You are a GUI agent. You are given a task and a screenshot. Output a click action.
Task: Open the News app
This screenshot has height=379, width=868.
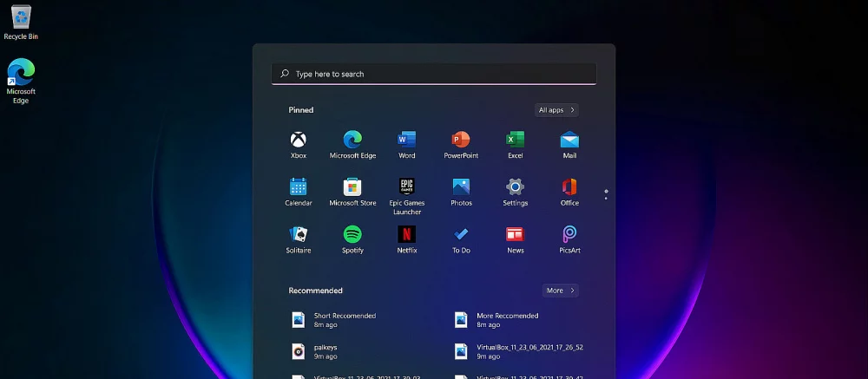coord(516,240)
